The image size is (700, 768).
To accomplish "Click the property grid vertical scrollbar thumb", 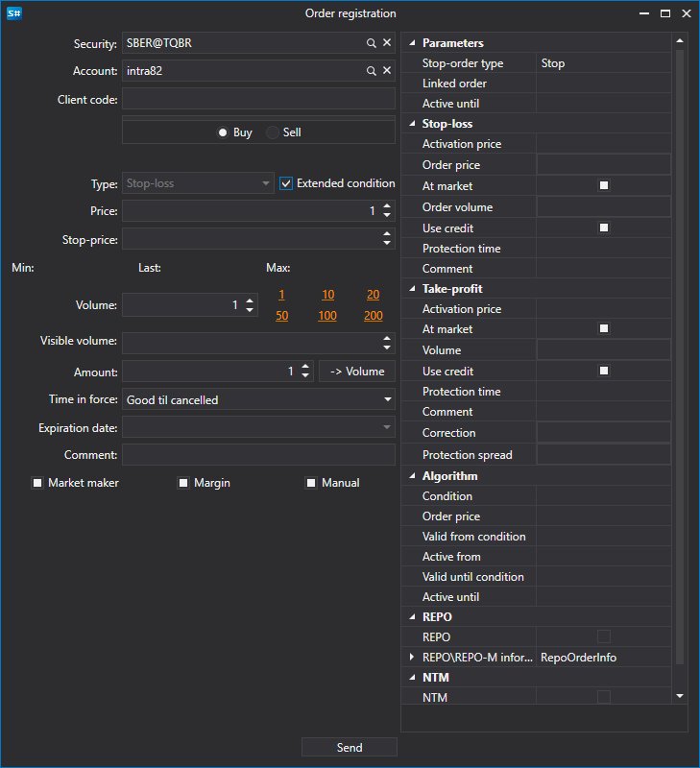I will tap(680, 356).
